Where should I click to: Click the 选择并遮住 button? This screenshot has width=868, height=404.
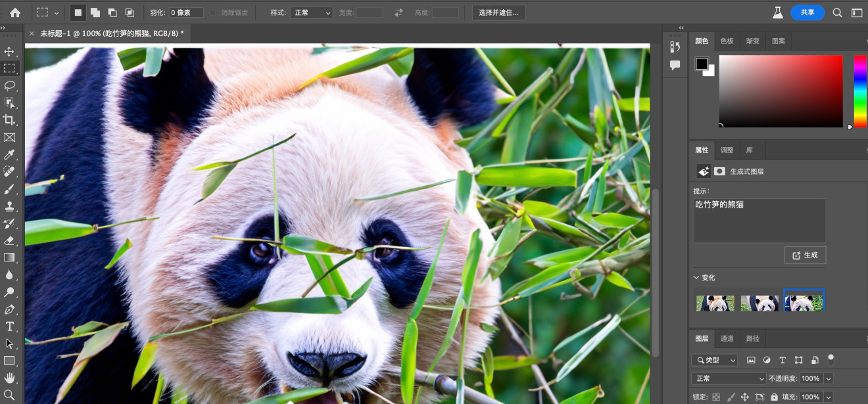(498, 12)
